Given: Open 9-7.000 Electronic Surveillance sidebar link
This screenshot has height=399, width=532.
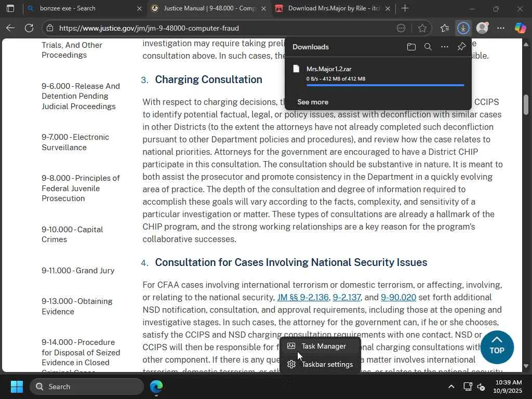Looking at the screenshot, I should pyautogui.click(x=75, y=142).
